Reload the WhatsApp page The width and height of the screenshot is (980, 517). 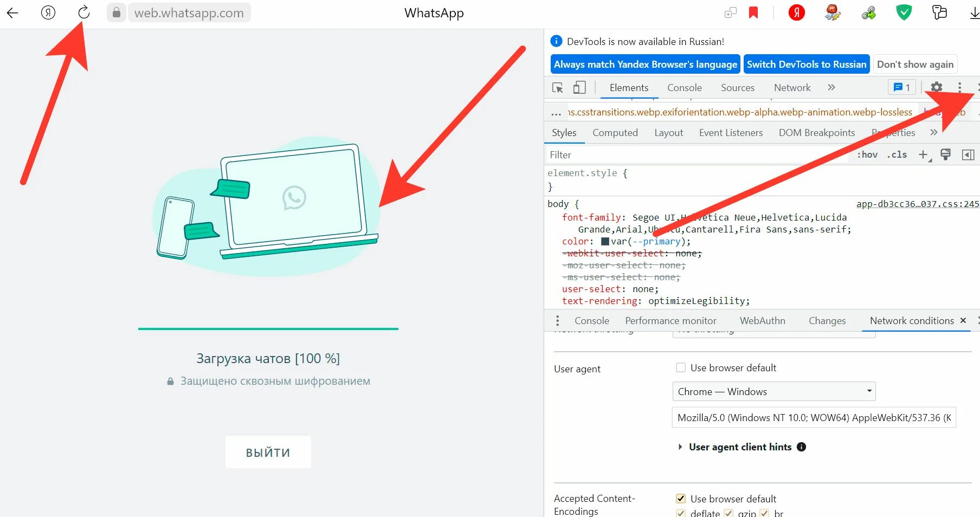tap(83, 12)
